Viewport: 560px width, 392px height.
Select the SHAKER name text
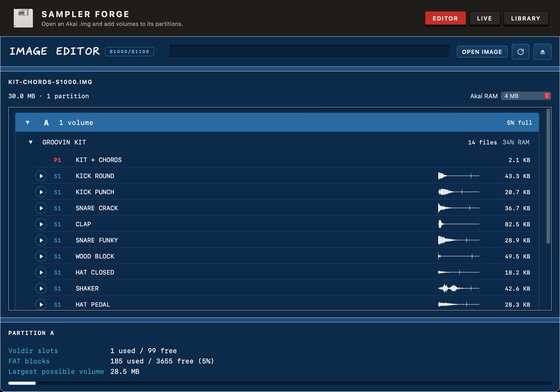[87, 288]
